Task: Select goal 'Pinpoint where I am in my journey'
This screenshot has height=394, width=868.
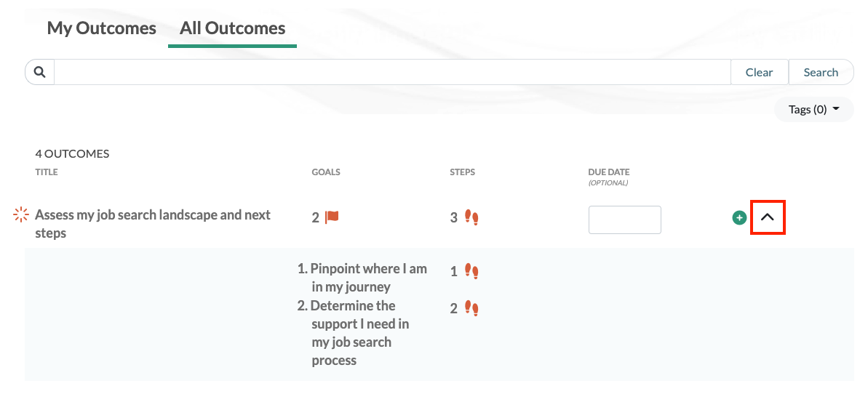Action: point(368,278)
